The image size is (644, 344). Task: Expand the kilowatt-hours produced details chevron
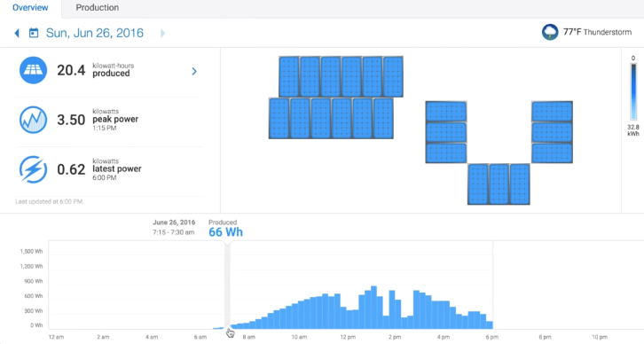click(194, 72)
